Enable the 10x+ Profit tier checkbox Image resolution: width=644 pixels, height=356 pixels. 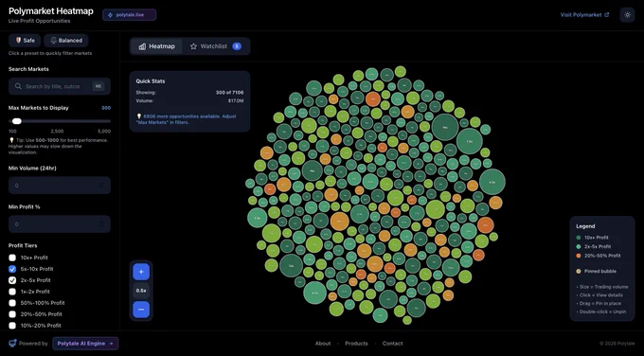click(12, 258)
